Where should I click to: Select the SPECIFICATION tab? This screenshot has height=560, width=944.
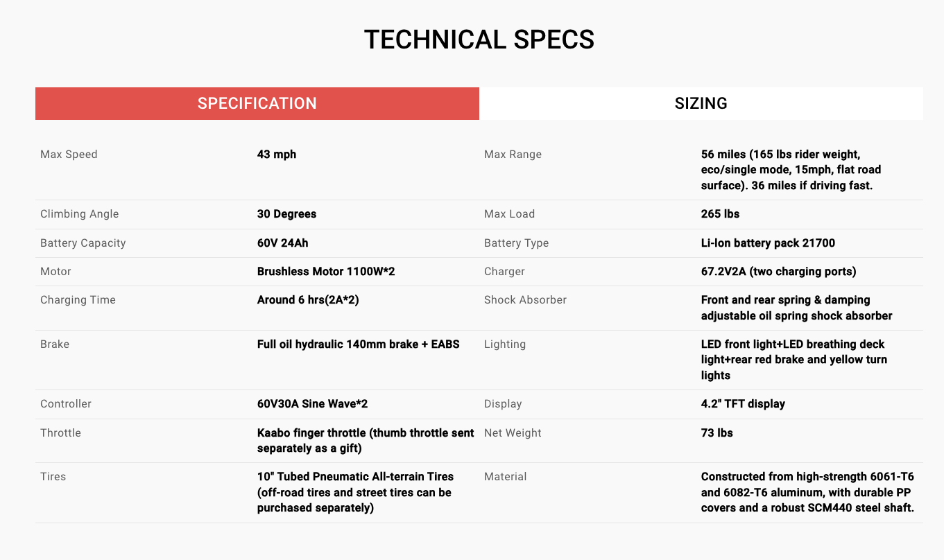pos(257,103)
